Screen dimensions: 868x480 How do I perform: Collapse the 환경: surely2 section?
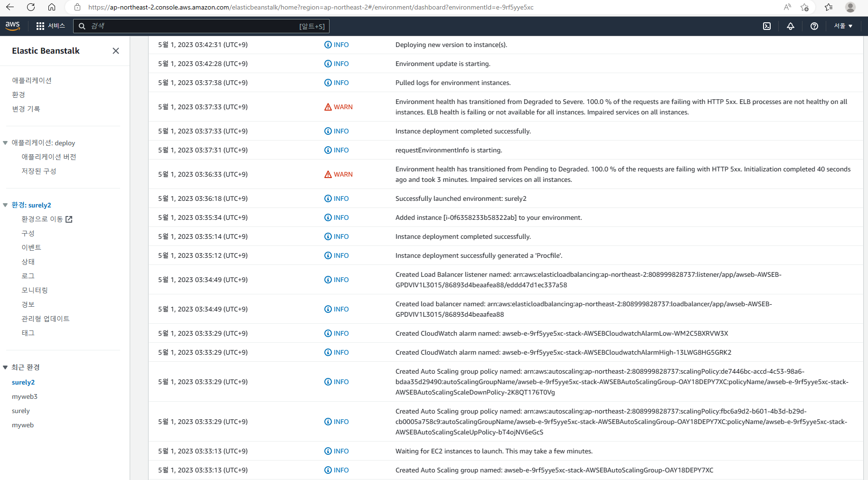click(x=5, y=205)
